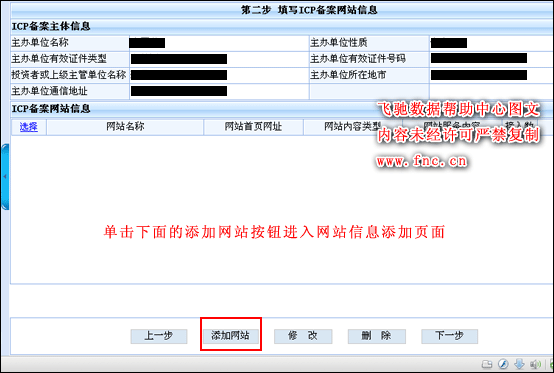Image resolution: width=554 pixels, height=373 pixels.
Task: Click the 主办单位通信地址 value field
Action: [x=219, y=91]
